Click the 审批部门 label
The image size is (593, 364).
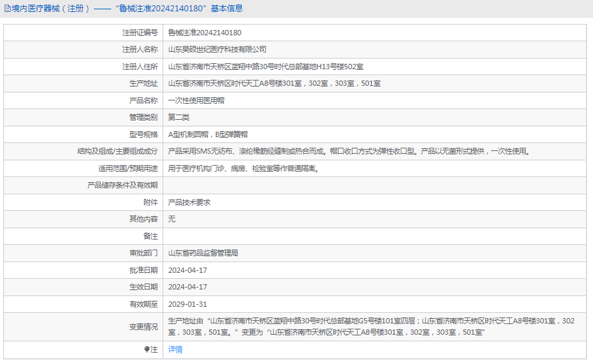tap(143, 253)
